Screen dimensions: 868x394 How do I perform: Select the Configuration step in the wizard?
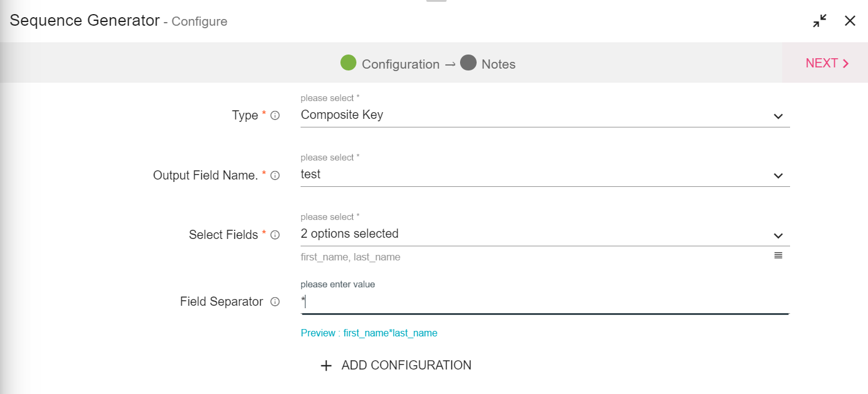pyautogui.click(x=390, y=64)
